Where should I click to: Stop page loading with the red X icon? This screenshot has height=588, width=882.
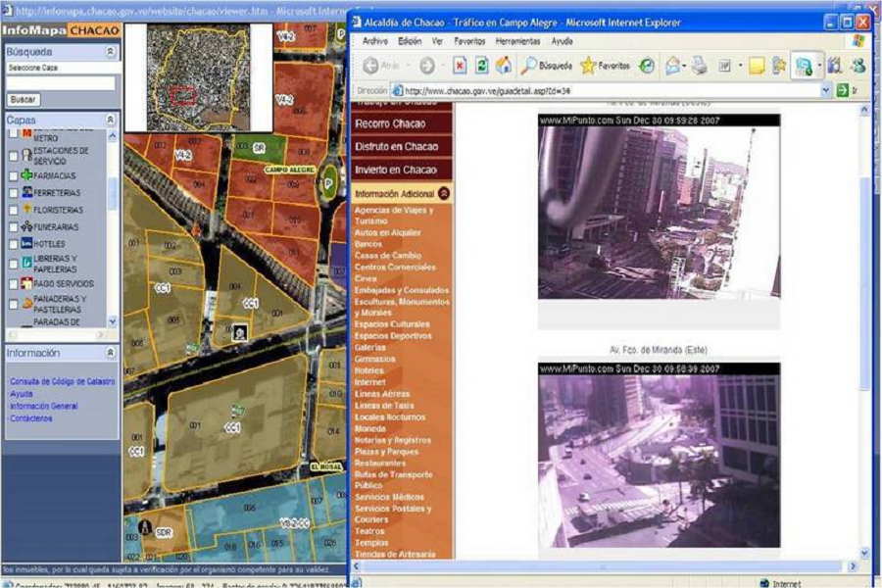coord(460,66)
